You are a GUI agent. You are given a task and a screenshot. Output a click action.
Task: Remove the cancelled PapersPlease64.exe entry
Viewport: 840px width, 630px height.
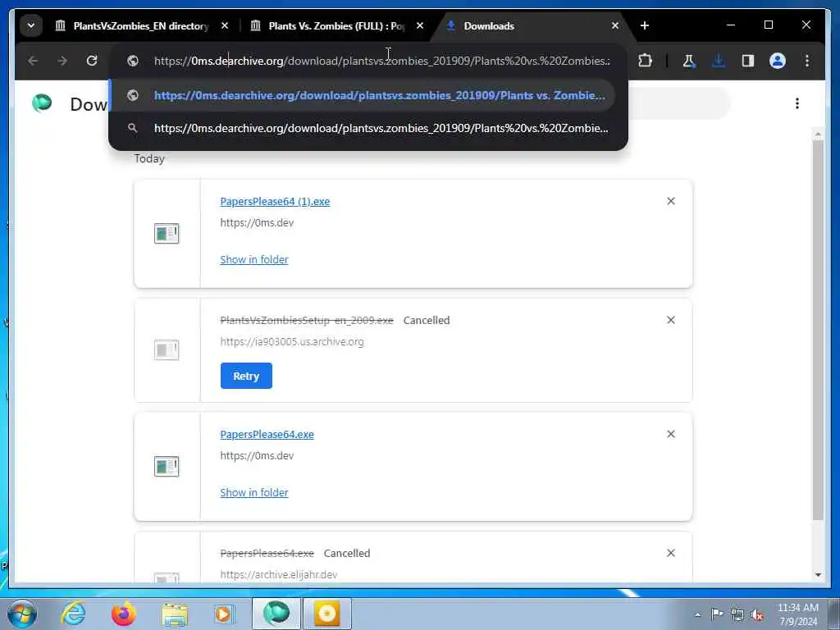pos(671,553)
